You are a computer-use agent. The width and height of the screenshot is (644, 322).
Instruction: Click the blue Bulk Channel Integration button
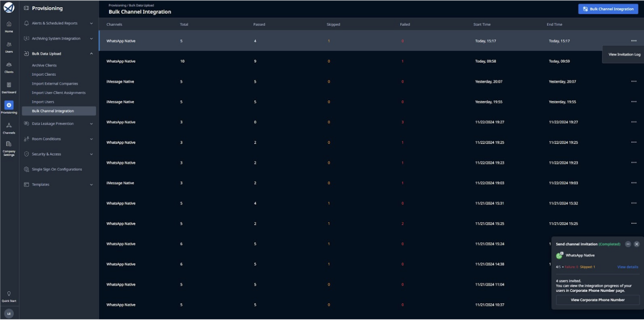coord(608,9)
